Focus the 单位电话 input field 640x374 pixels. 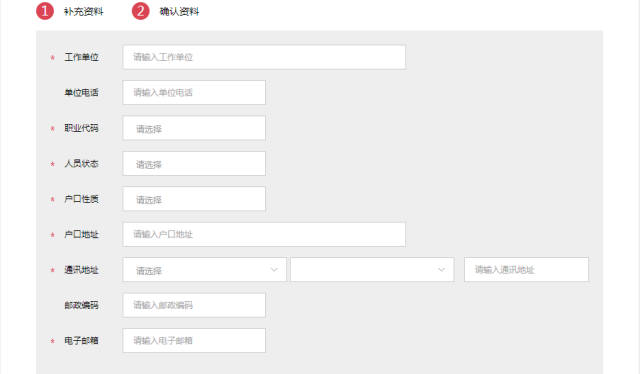[194, 92]
